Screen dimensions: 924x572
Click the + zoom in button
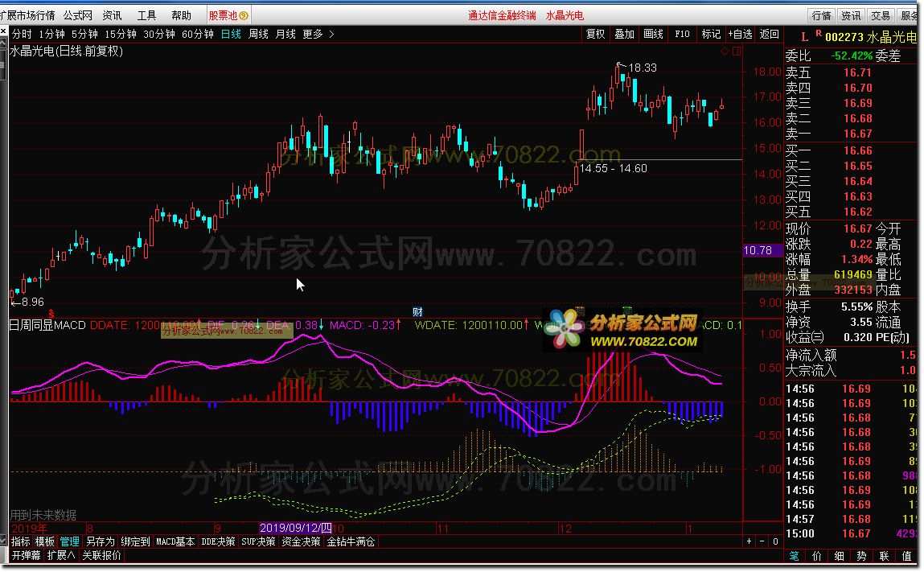(x=749, y=541)
